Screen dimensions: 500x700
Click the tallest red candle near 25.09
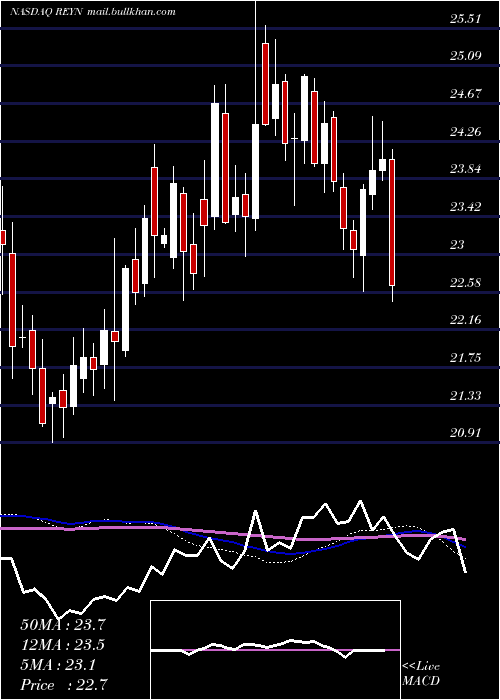265,84
